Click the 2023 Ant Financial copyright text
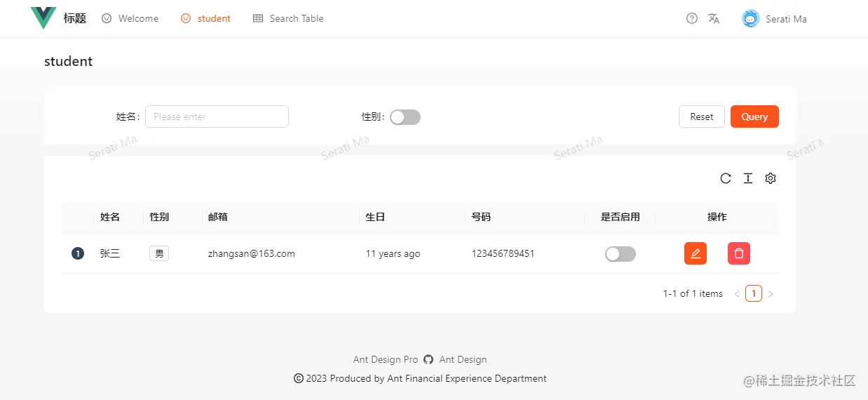868x400 pixels. 420,378
